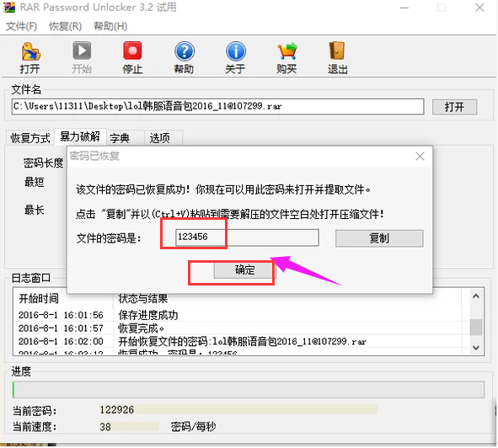Open help via the 帮助 question-mark icon

[185, 51]
